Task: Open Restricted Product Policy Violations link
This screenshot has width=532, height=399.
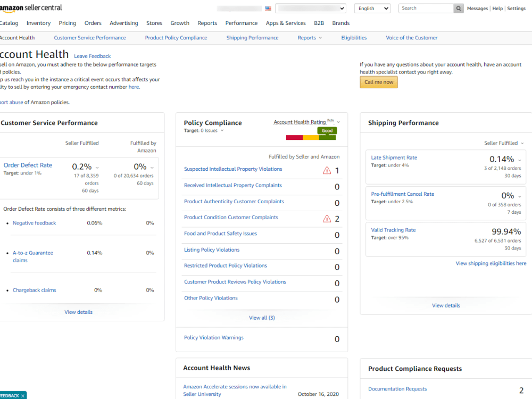Action: pos(225,265)
